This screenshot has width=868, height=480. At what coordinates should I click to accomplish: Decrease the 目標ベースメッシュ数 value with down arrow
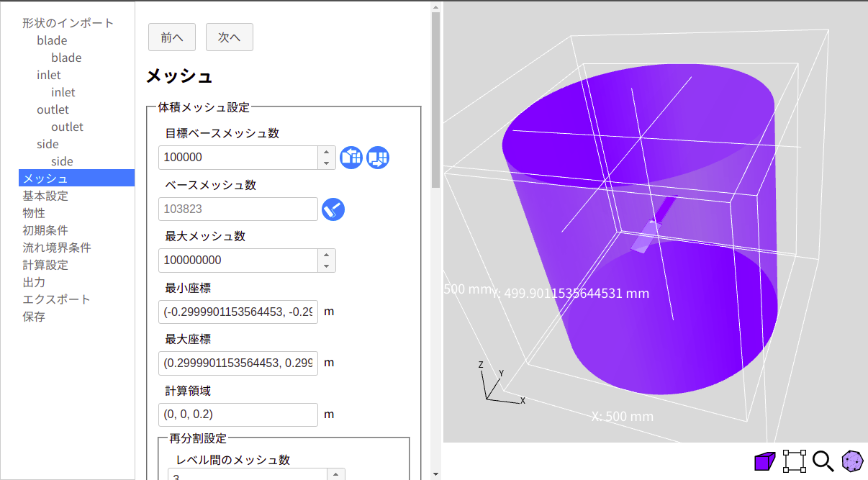tap(327, 163)
